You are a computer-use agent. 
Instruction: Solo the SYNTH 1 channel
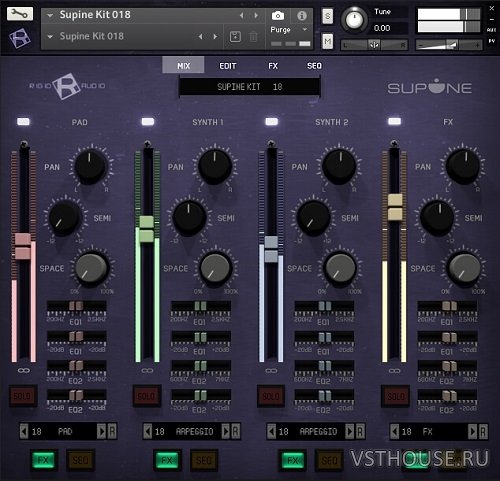(x=147, y=396)
